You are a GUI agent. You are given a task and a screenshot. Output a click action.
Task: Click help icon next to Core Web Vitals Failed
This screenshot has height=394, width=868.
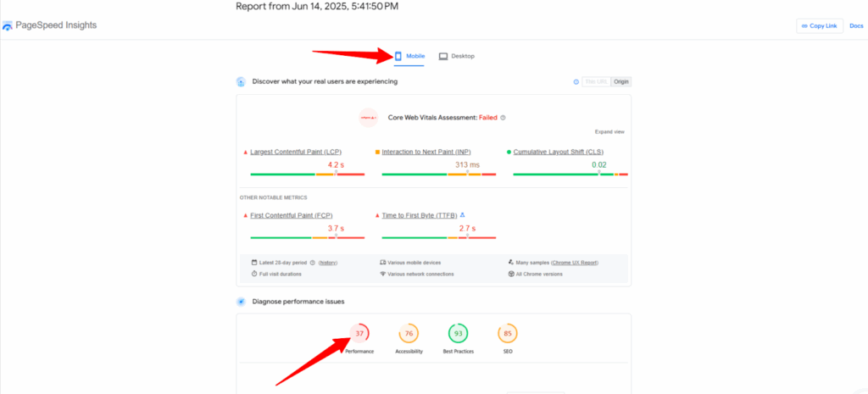504,118
